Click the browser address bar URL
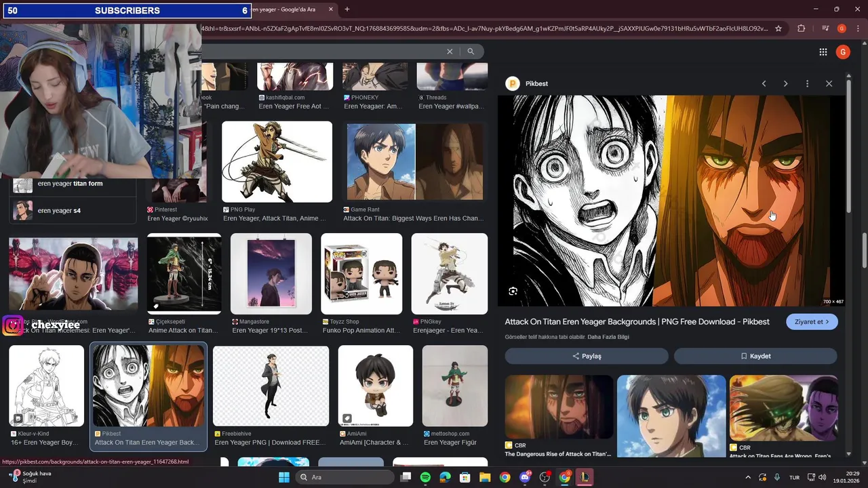Image resolution: width=868 pixels, height=488 pixels. pyautogui.click(x=484, y=28)
